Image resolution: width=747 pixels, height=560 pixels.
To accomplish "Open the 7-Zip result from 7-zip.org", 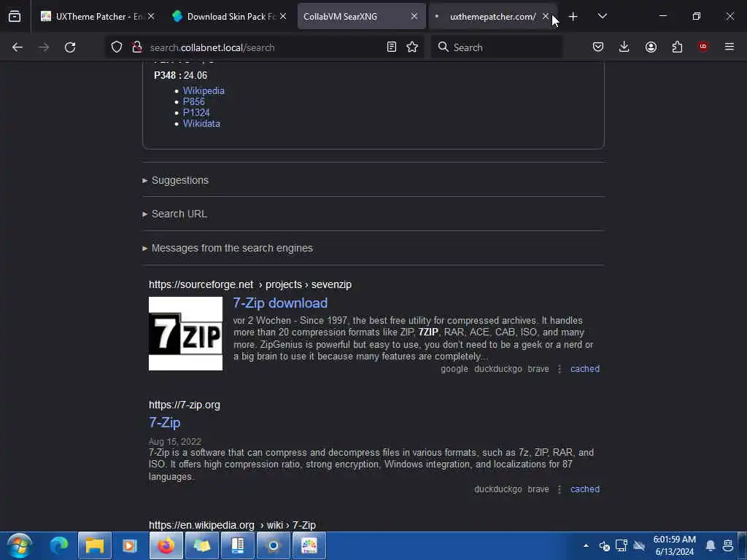I will [x=164, y=422].
